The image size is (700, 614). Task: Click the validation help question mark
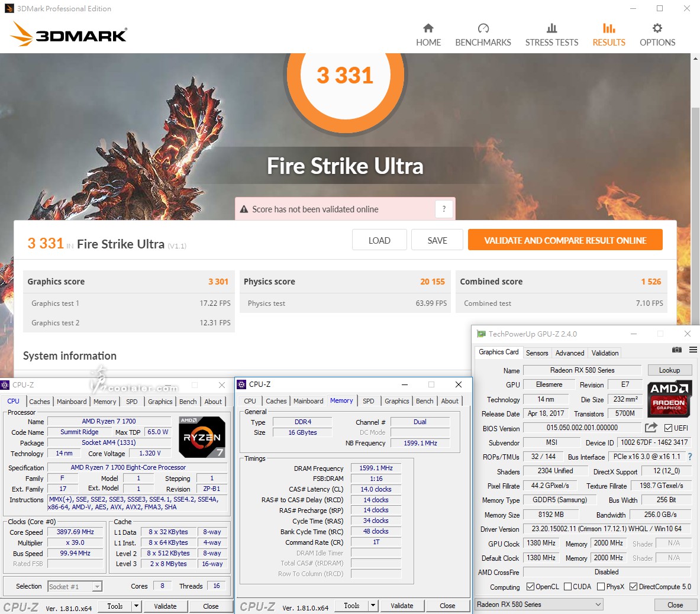point(444,209)
